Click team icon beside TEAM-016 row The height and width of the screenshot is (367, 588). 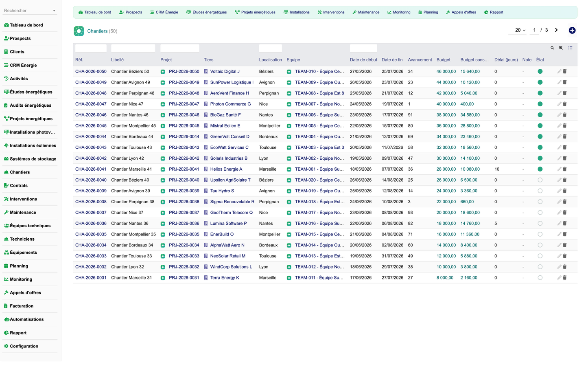[x=289, y=224]
